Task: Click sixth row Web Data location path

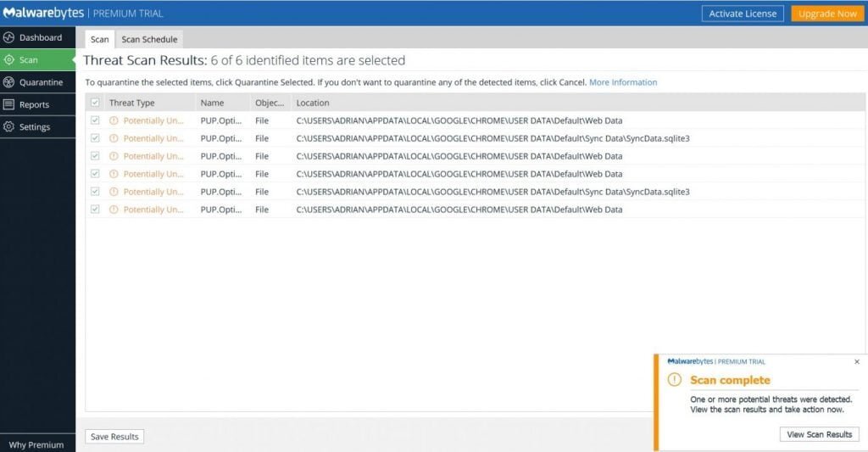Action: pos(459,209)
